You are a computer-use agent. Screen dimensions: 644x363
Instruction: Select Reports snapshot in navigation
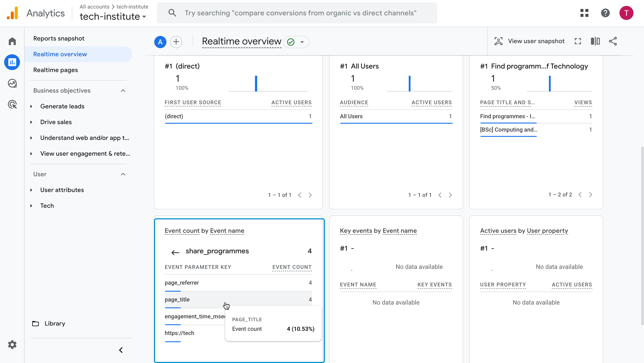pos(59,39)
